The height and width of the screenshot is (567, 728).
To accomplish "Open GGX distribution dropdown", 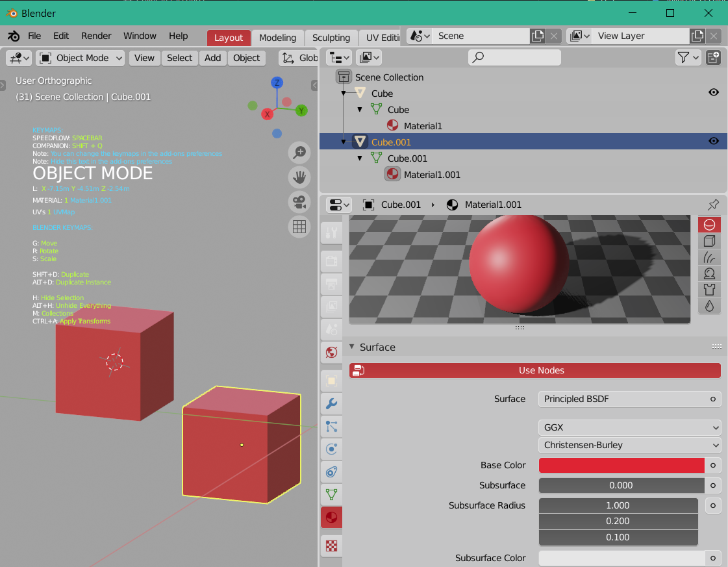I will [x=629, y=428].
